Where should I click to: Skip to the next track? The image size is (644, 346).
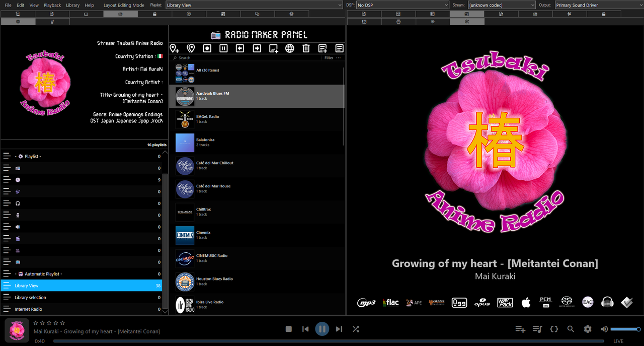pos(339,329)
